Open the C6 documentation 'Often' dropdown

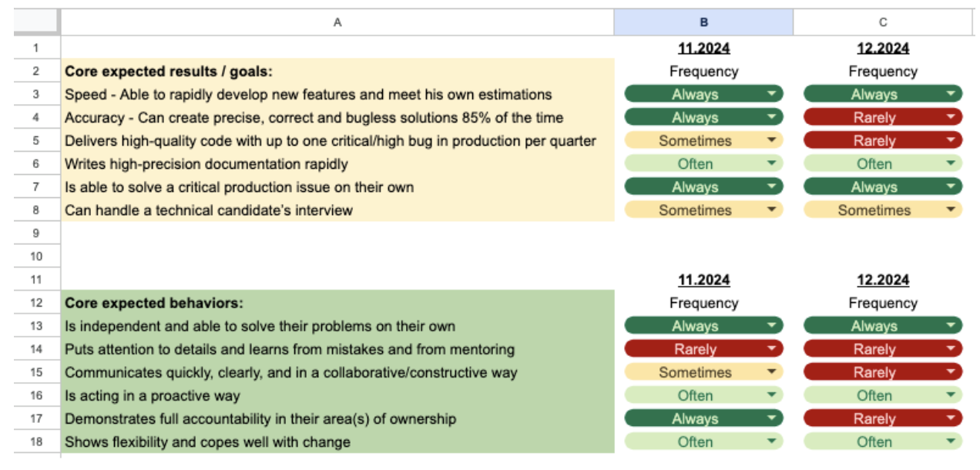(883, 163)
